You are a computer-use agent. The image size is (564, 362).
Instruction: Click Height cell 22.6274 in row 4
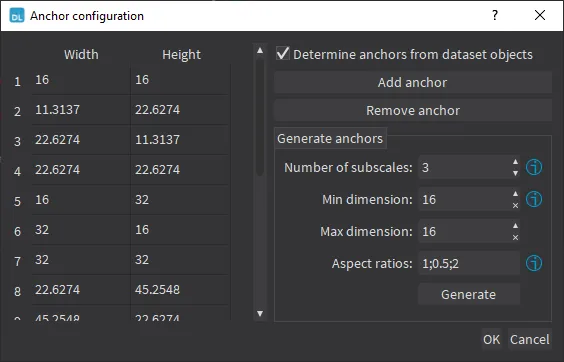(x=180, y=170)
